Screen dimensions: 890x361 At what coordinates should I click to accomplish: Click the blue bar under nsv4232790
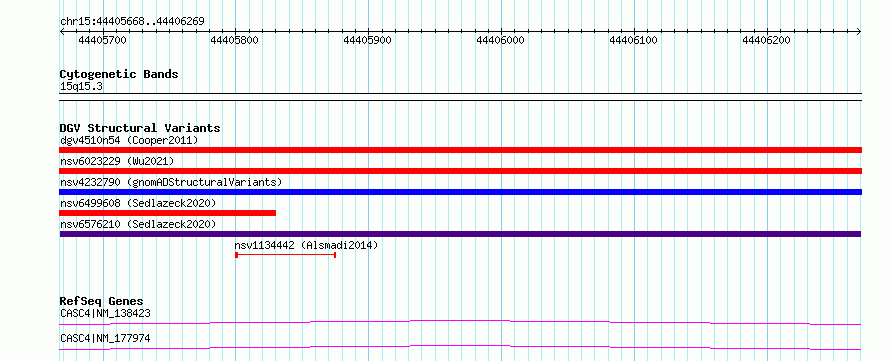tap(460, 192)
